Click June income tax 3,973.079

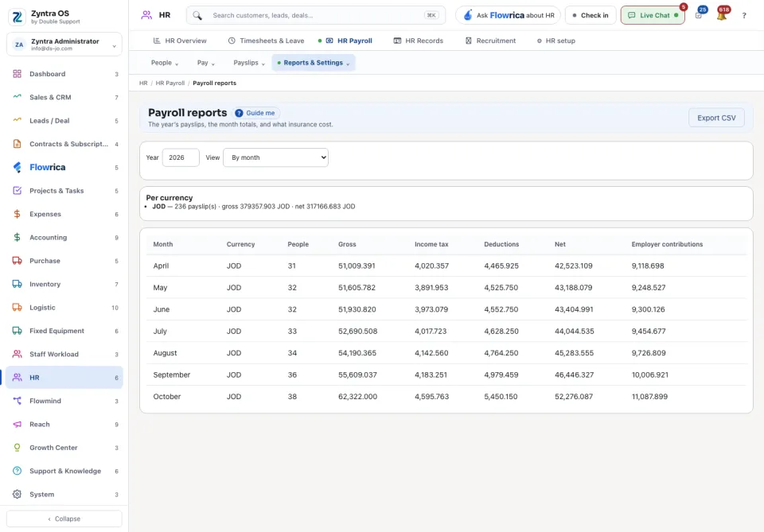[x=431, y=309]
